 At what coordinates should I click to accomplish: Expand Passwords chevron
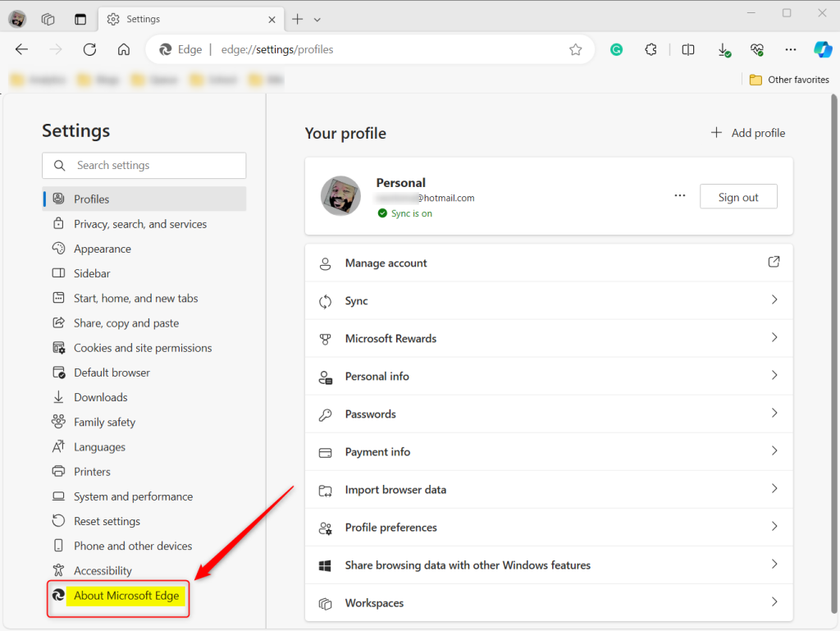tap(774, 413)
